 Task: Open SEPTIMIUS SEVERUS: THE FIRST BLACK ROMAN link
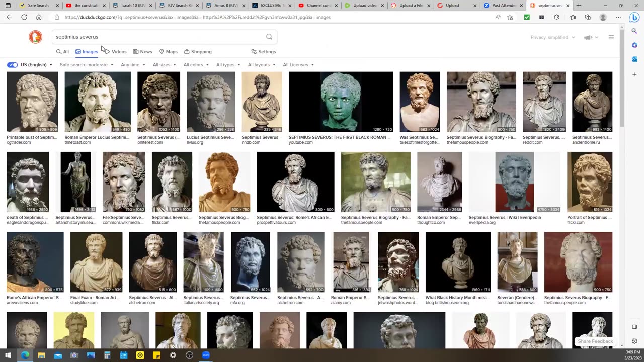point(340,137)
